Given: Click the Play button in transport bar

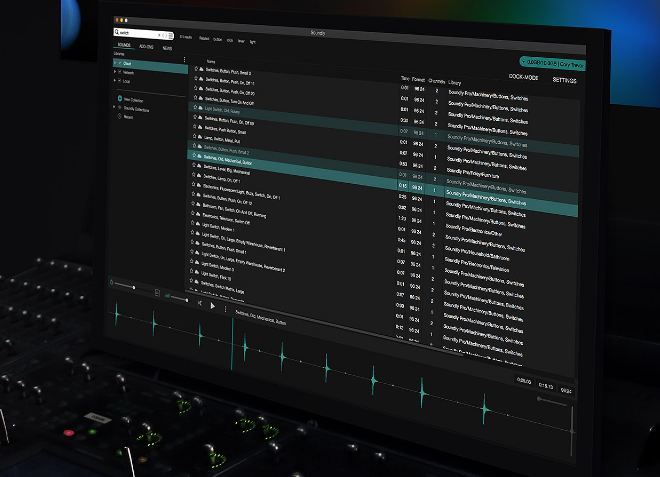Looking at the screenshot, I should tap(212, 306).
